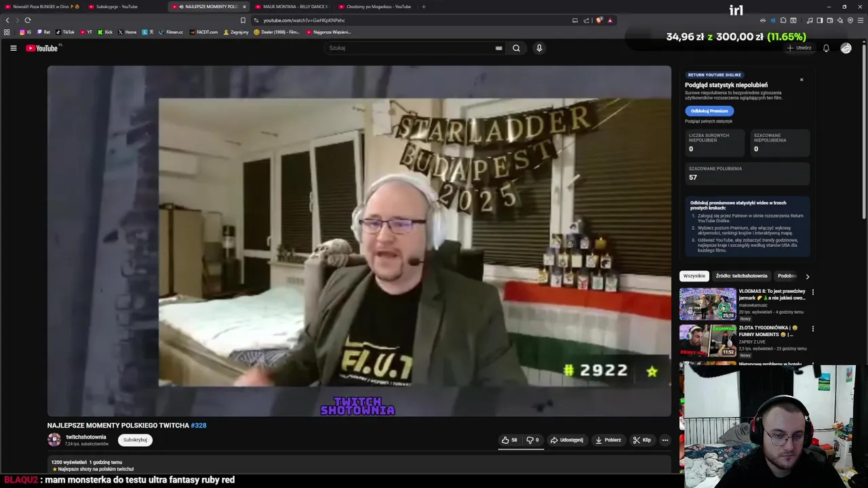Open the twitchshotownia channel avatar

[x=54, y=440]
